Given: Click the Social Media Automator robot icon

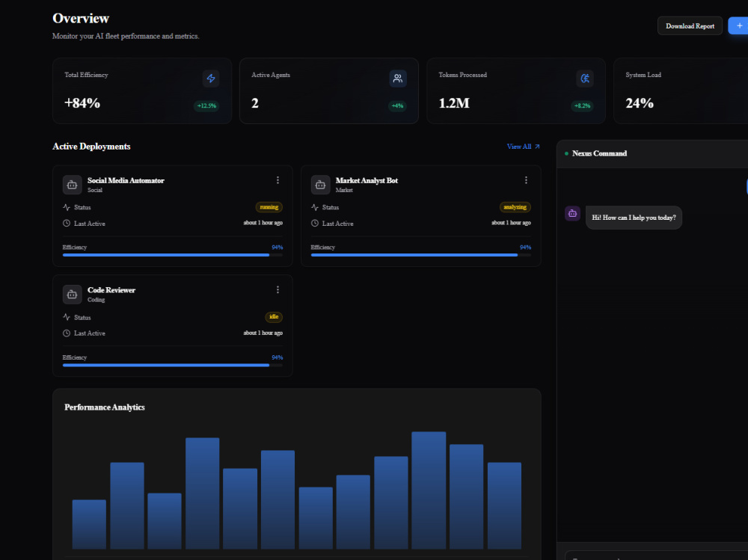Looking at the screenshot, I should point(72,185).
